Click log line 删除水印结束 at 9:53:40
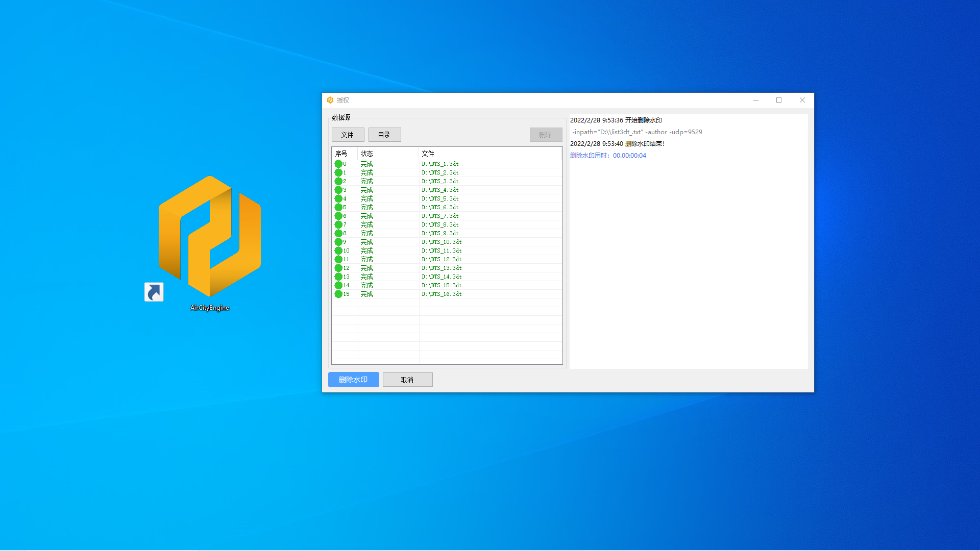980x551 pixels. [x=617, y=144]
